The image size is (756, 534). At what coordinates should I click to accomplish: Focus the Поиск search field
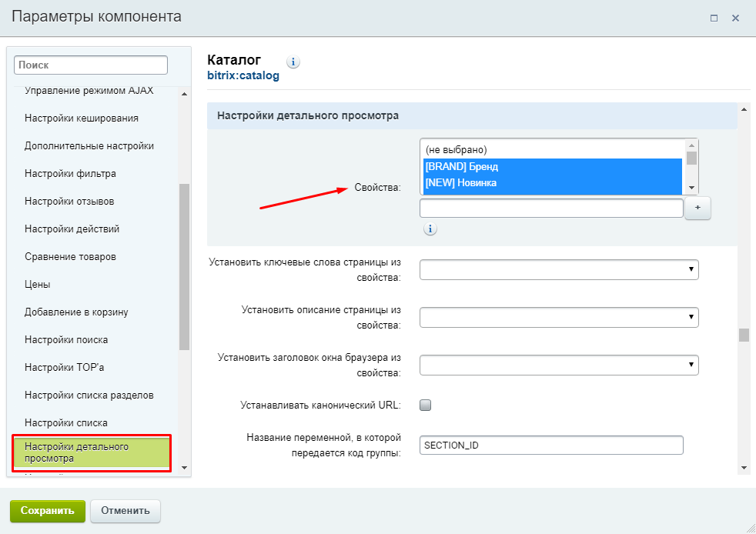click(91, 65)
